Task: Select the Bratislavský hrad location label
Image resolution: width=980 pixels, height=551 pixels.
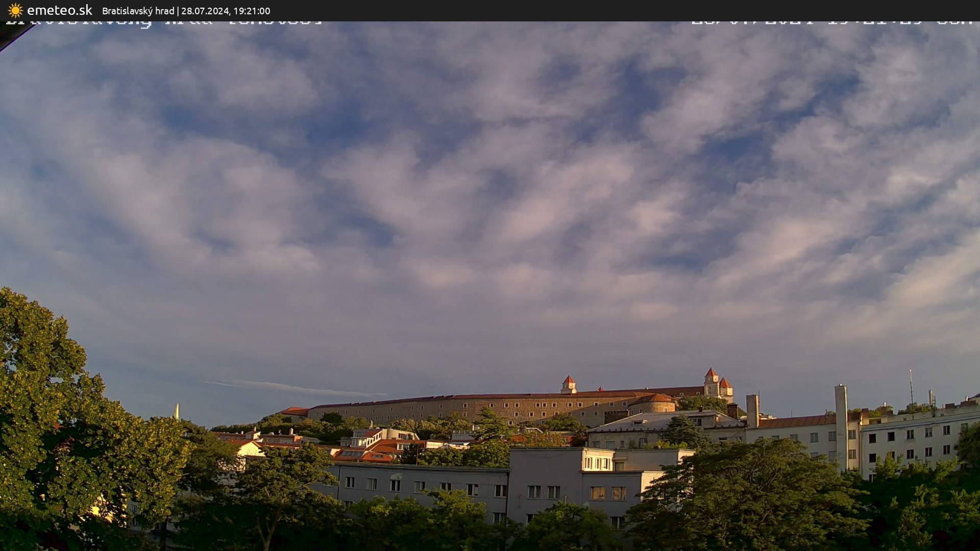Action: pos(138,11)
